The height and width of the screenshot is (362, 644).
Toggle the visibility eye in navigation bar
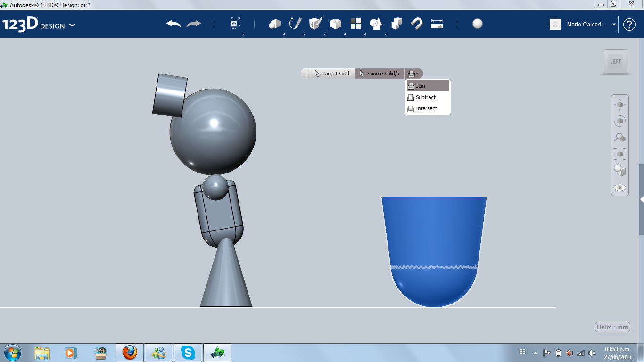click(x=619, y=188)
